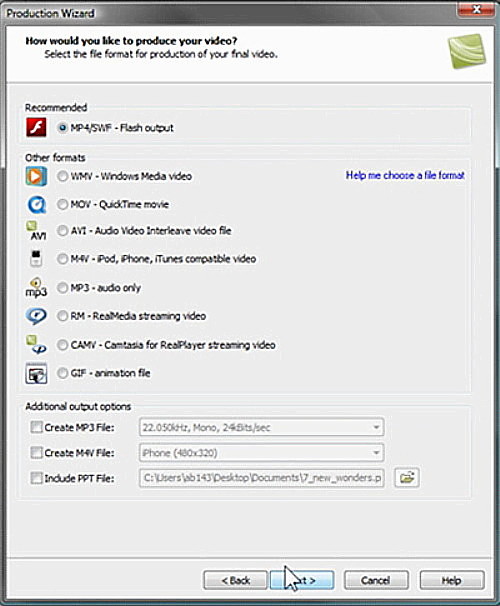Expand the MP3 audio quality dropdown

(x=262, y=427)
